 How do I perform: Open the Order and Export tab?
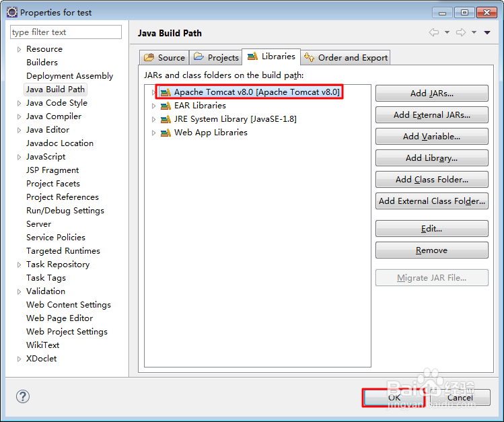click(346, 57)
